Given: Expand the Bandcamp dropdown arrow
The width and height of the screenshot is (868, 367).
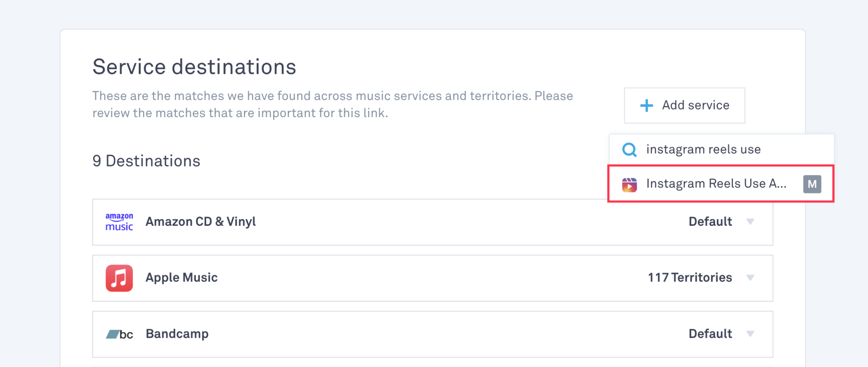Looking at the screenshot, I should click(750, 334).
